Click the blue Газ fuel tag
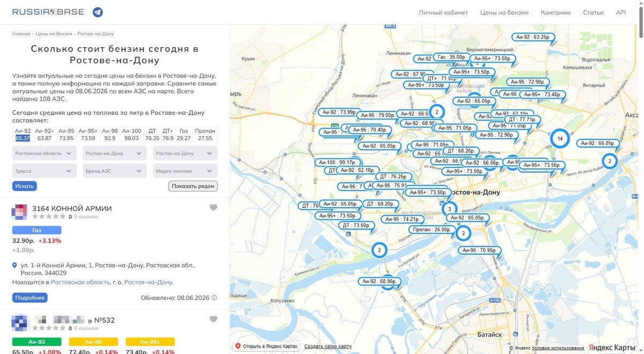 (36, 230)
